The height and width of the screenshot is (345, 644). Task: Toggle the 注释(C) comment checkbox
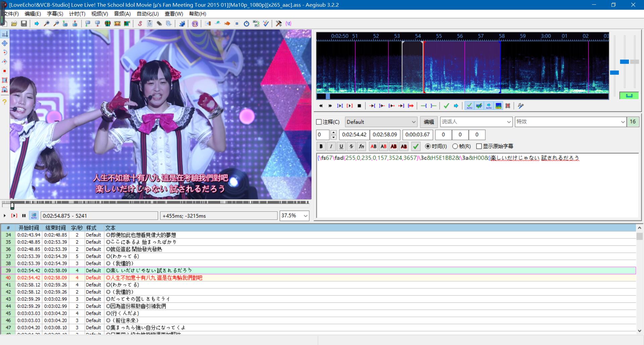[319, 122]
